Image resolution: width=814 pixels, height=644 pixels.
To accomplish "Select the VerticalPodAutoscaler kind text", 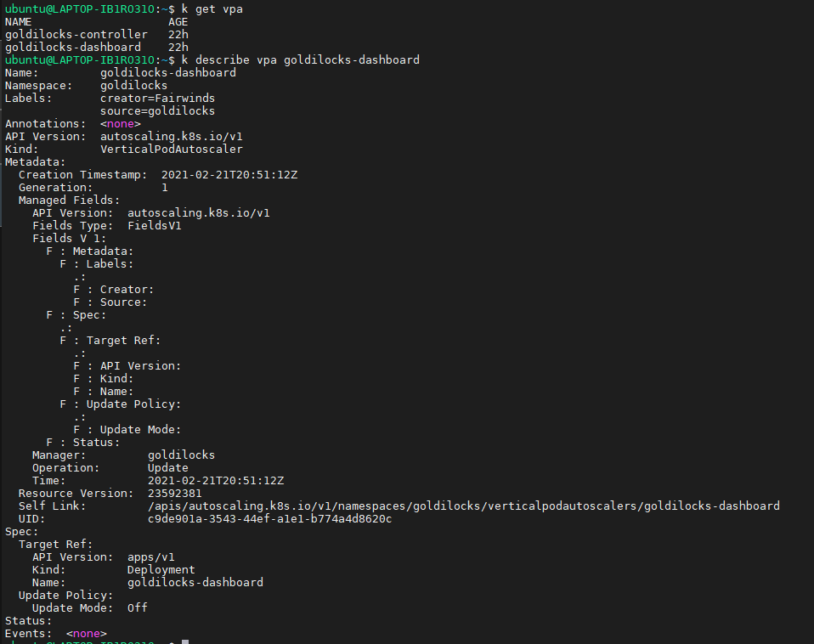I will tap(170, 149).
